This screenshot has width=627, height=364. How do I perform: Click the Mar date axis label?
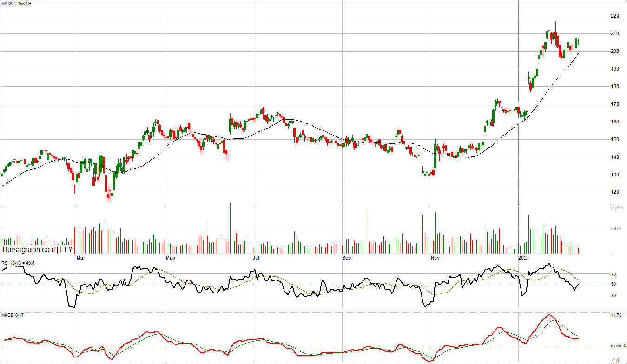click(80, 257)
